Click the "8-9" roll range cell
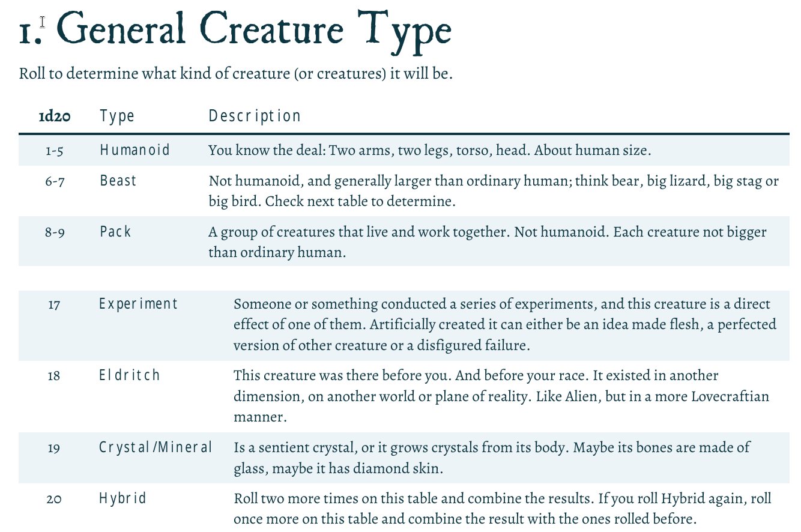Viewport: 801px width, 532px height. pos(54,232)
